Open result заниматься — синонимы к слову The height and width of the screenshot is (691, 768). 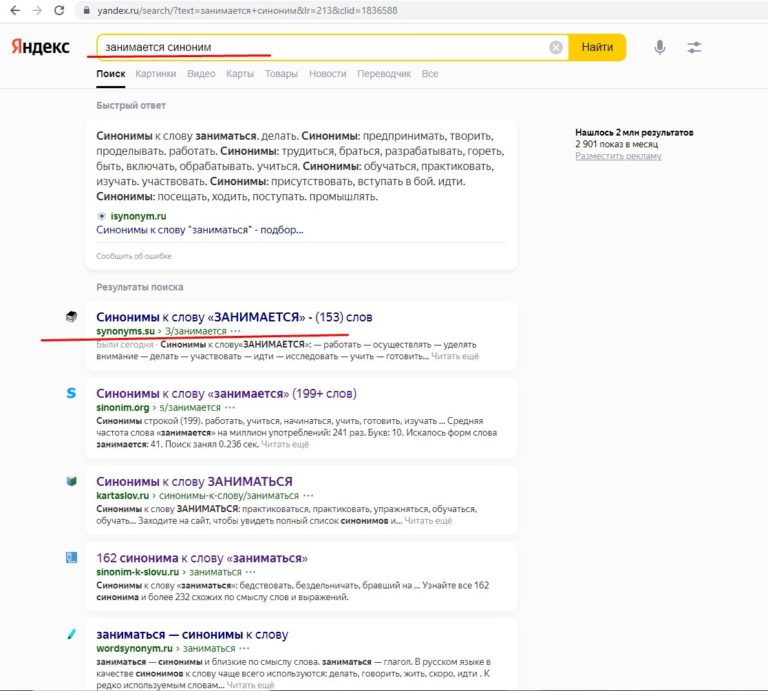192,634
